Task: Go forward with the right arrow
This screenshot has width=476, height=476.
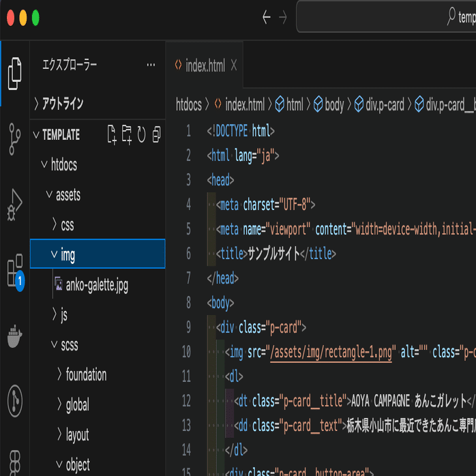Action: click(282, 17)
